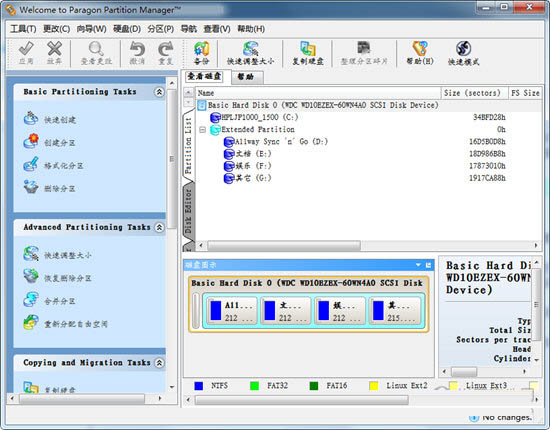Click the Backup (备份) toolbar icon

pyautogui.click(x=201, y=53)
